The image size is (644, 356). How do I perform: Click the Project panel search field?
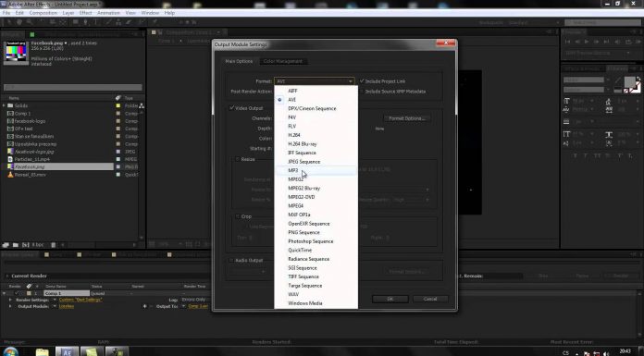tap(73, 87)
